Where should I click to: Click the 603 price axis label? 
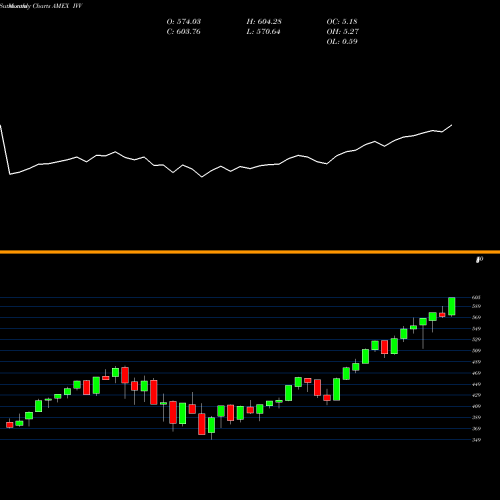tap(476, 297)
